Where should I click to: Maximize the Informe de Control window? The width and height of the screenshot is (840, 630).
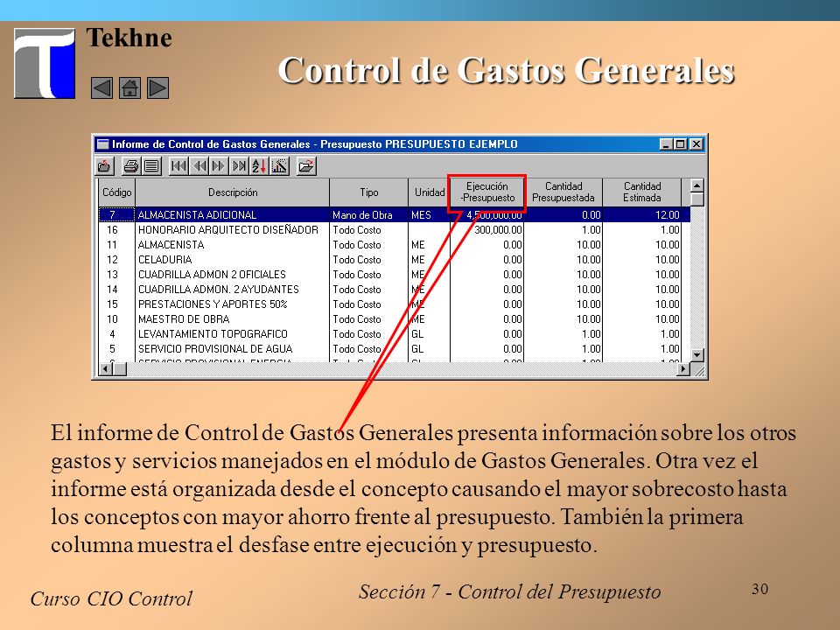pos(680,144)
